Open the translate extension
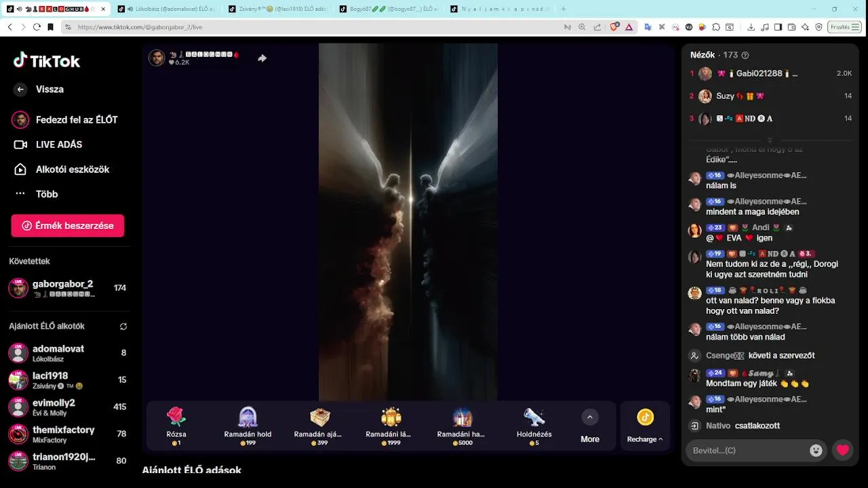 648,27
